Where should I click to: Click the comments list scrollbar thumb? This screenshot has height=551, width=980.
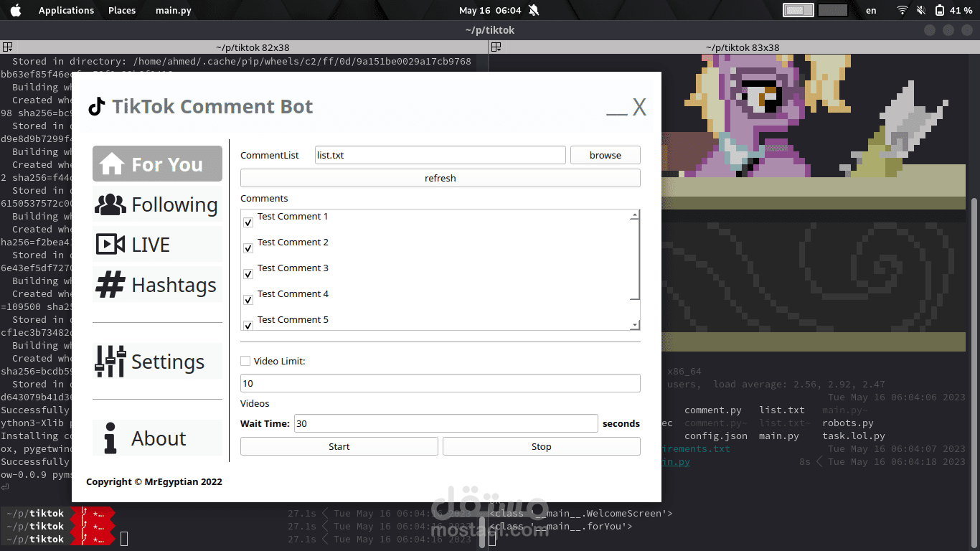(634, 260)
